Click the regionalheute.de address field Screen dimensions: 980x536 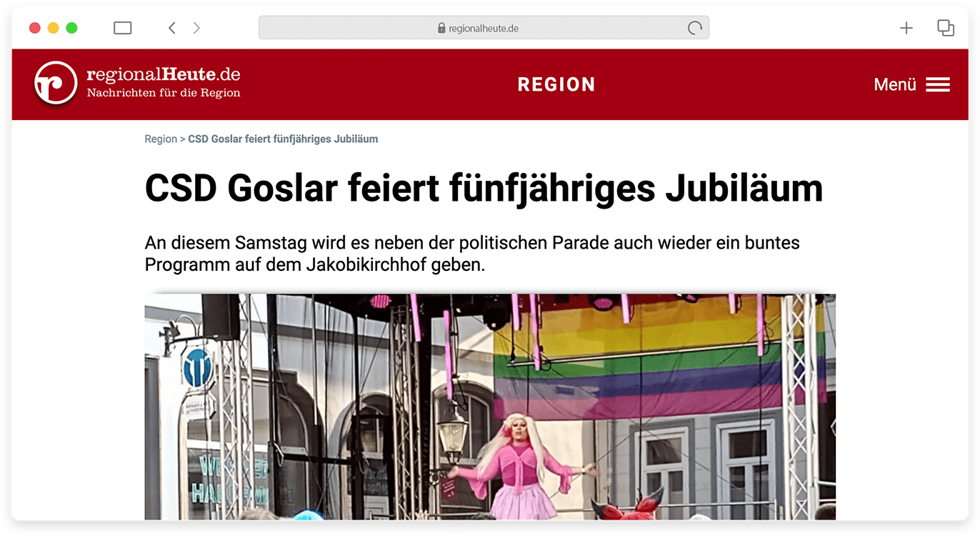(483, 29)
